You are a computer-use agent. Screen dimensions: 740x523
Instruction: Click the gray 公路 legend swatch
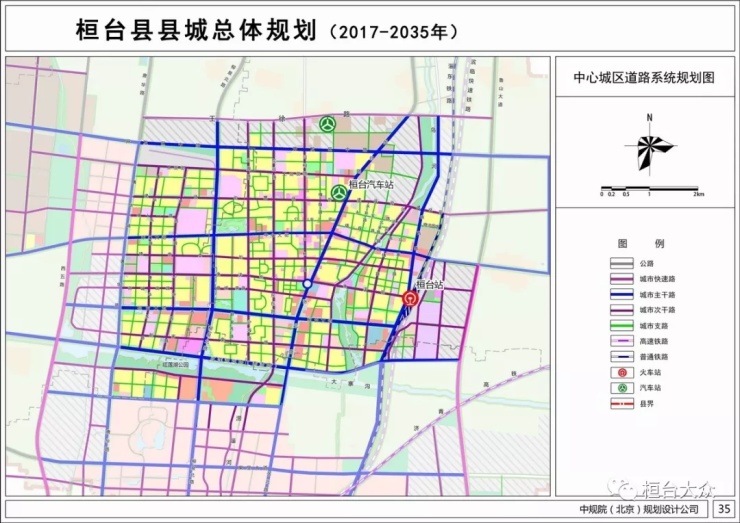[x=622, y=263]
